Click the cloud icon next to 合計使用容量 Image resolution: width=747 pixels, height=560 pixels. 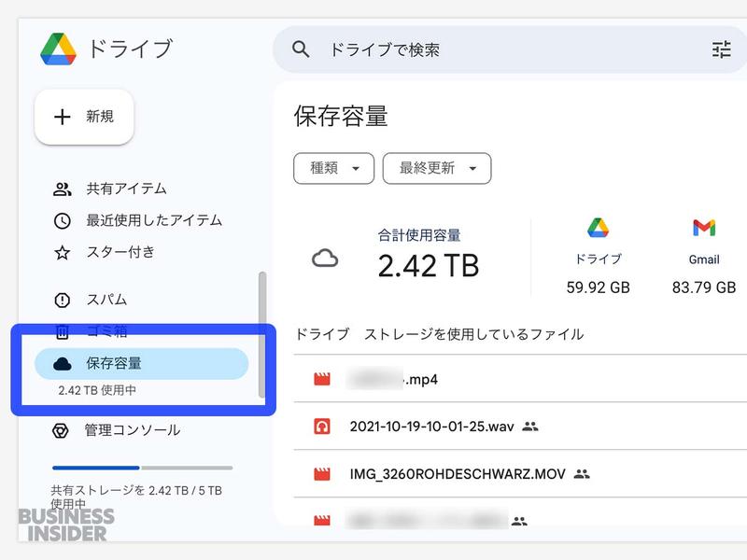(x=324, y=259)
